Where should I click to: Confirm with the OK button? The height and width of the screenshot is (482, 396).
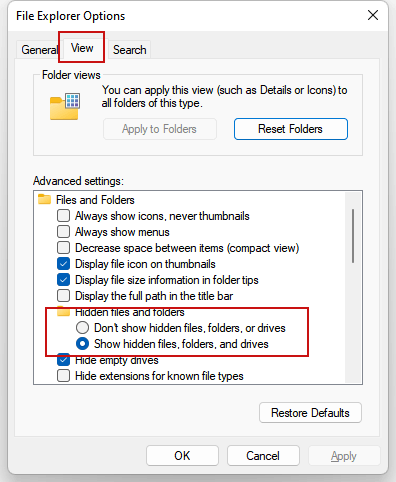point(182,455)
